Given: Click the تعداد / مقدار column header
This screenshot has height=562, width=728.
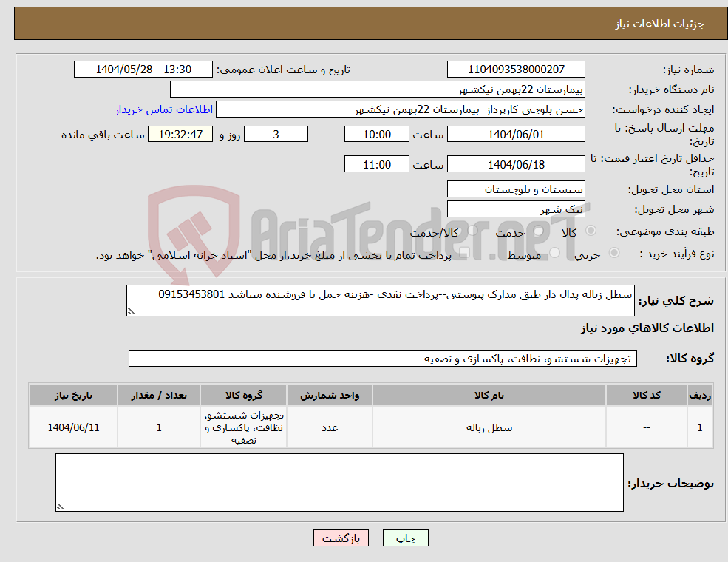Looking at the screenshot, I should point(159,396).
